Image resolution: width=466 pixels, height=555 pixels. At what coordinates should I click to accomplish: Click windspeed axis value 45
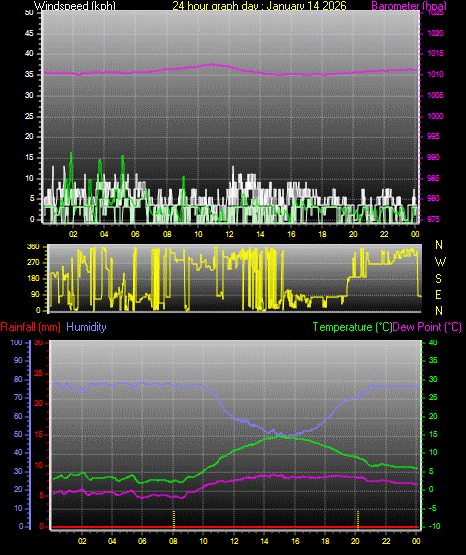tap(29, 33)
